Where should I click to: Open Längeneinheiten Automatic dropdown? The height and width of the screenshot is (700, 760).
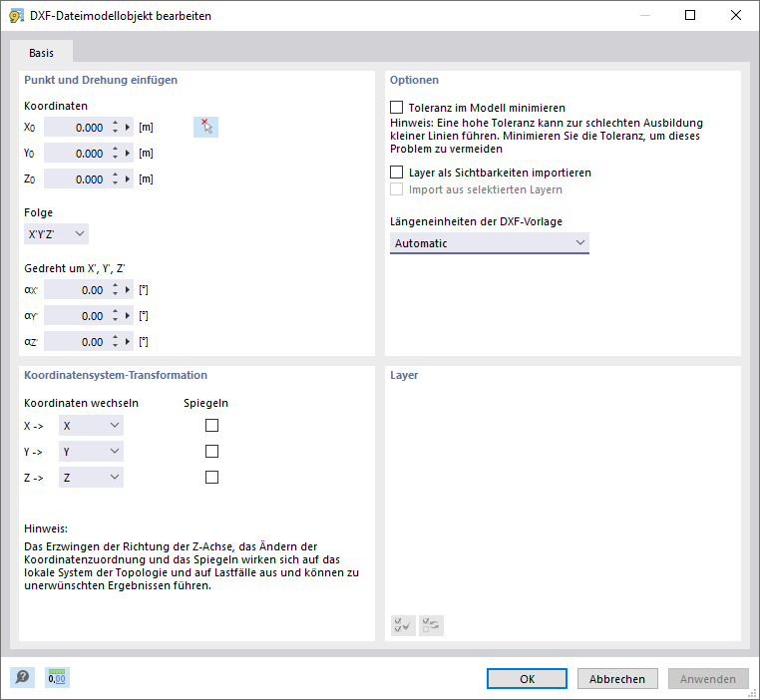click(x=490, y=242)
